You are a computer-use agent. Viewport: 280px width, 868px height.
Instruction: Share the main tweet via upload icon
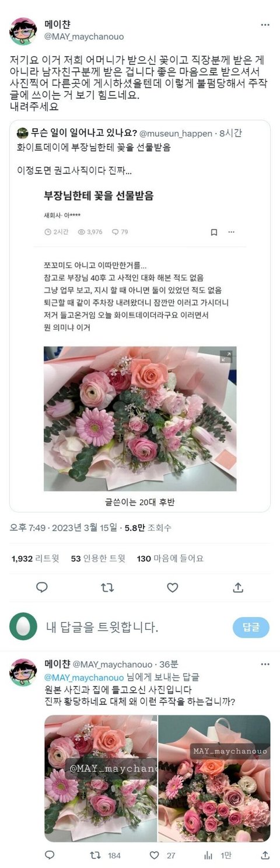tap(237, 587)
